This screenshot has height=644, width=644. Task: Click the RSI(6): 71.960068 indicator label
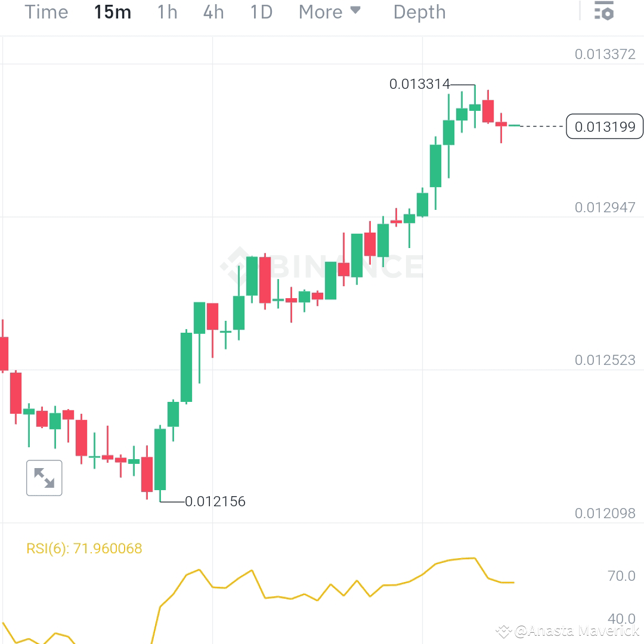pyautogui.click(x=83, y=548)
